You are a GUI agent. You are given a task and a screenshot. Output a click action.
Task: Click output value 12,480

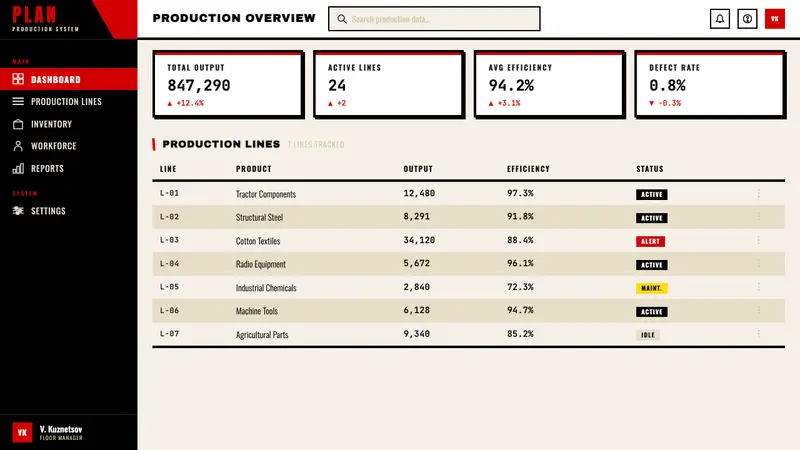[x=419, y=193]
